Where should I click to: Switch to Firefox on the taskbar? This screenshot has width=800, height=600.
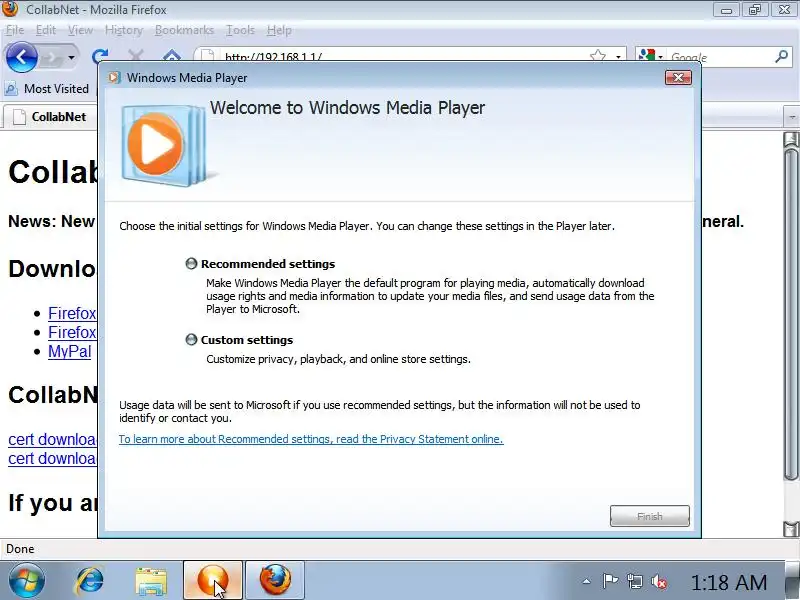tap(275, 581)
